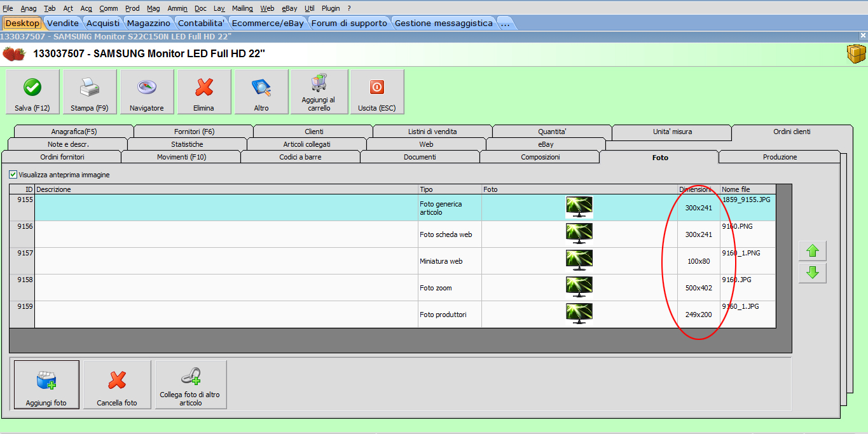Click the Descrizione column header
Viewport: 868px width, 434px height.
coord(226,189)
